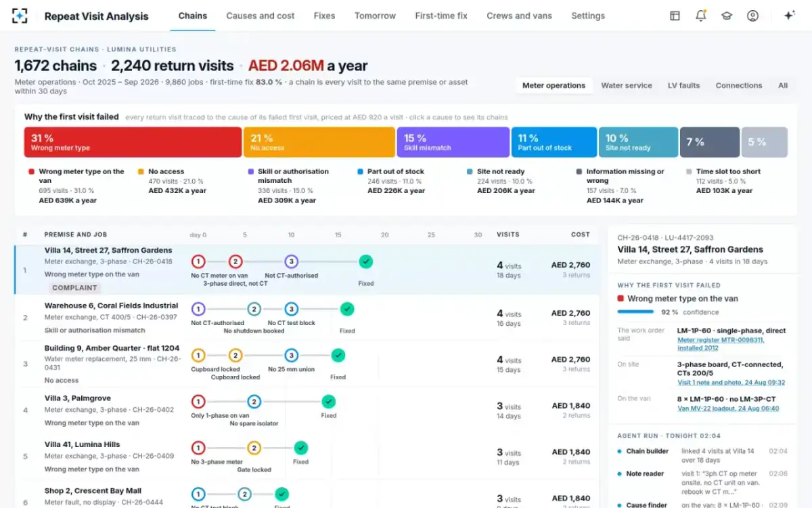
Task: Open the Fixes tab
Action: pyautogui.click(x=324, y=16)
